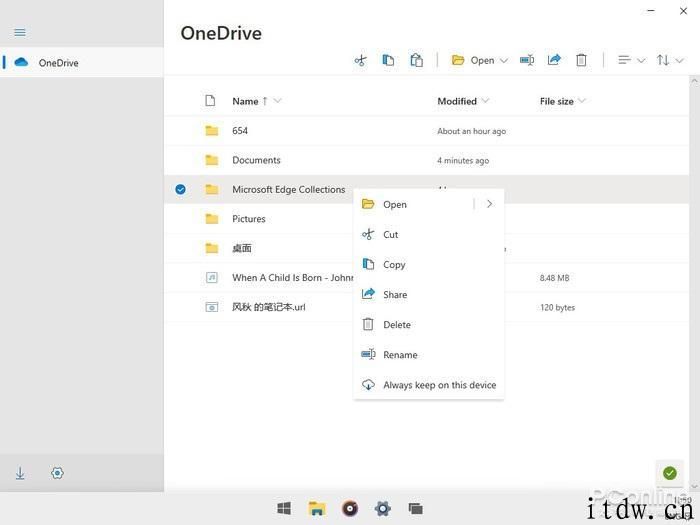Click the Microsoft Edge Collections folder name

point(288,189)
